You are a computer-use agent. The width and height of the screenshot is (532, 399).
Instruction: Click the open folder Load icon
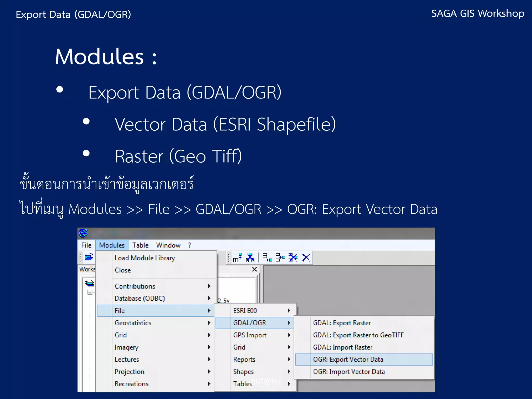tap(89, 257)
